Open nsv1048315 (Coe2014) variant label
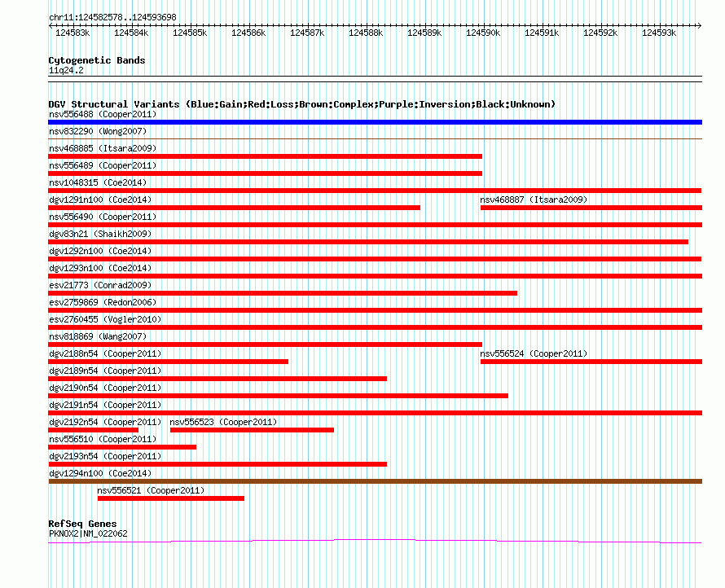The width and height of the screenshot is (725, 588). 98,182
